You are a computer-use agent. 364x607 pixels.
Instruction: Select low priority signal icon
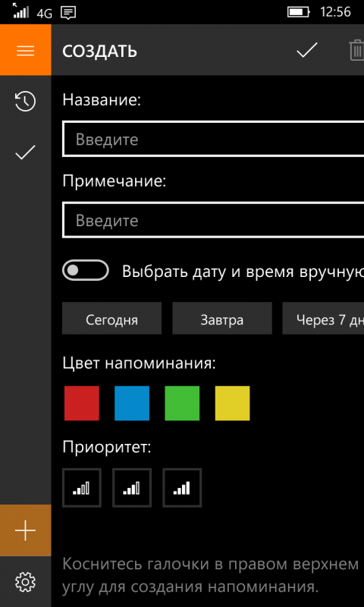(82, 488)
